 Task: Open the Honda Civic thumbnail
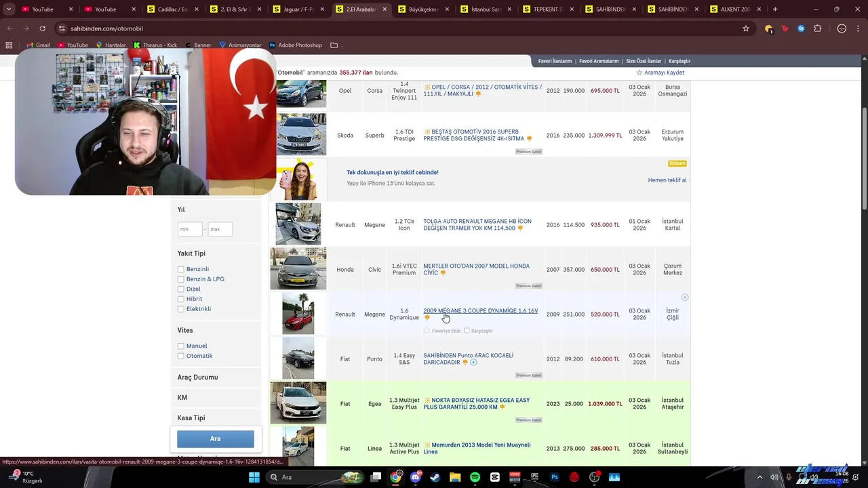(298, 269)
